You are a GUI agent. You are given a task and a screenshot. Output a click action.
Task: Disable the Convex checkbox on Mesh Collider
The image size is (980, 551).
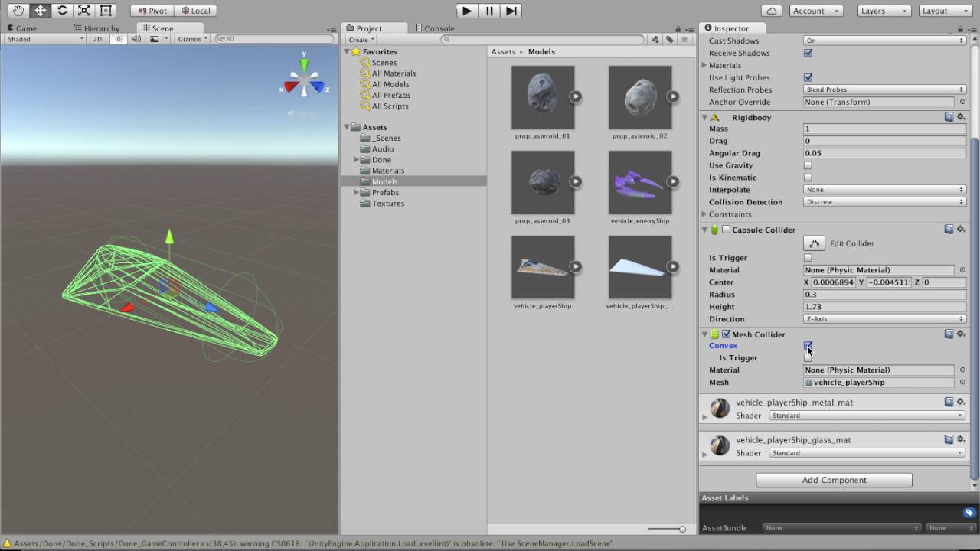808,345
